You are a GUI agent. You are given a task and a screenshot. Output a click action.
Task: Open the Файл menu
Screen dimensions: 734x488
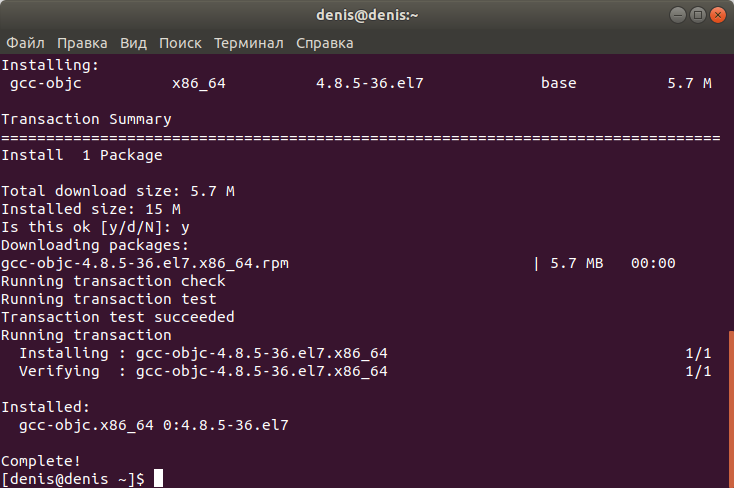pos(25,43)
